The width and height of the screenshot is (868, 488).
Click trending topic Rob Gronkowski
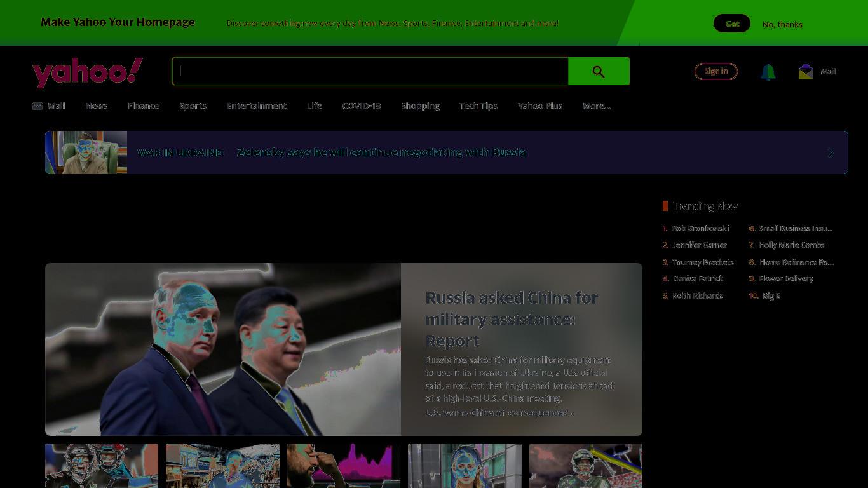[700, 228]
